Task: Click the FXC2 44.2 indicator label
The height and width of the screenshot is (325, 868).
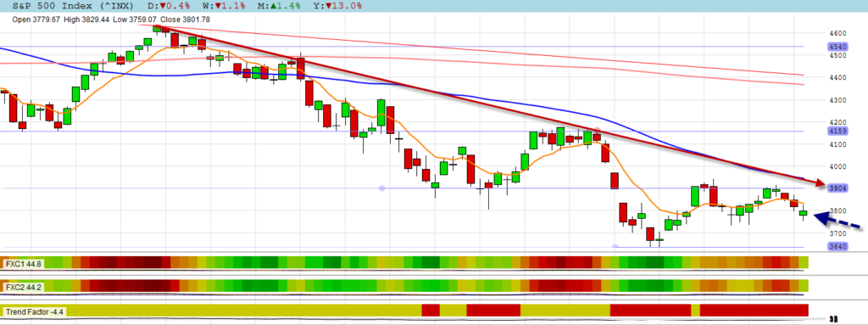Action: tap(24, 287)
